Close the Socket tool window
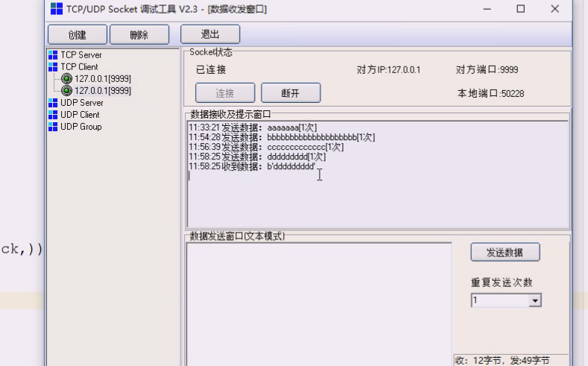The width and height of the screenshot is (588, 366). 555,9
